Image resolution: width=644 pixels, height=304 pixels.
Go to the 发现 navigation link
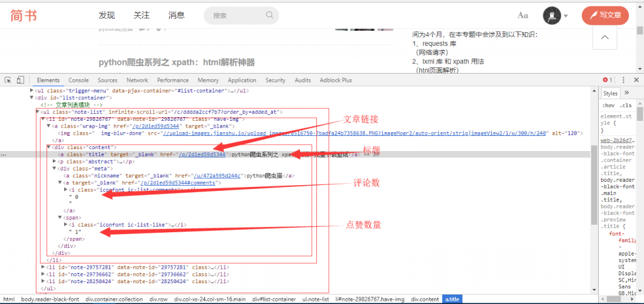click(x=107, y=15)
